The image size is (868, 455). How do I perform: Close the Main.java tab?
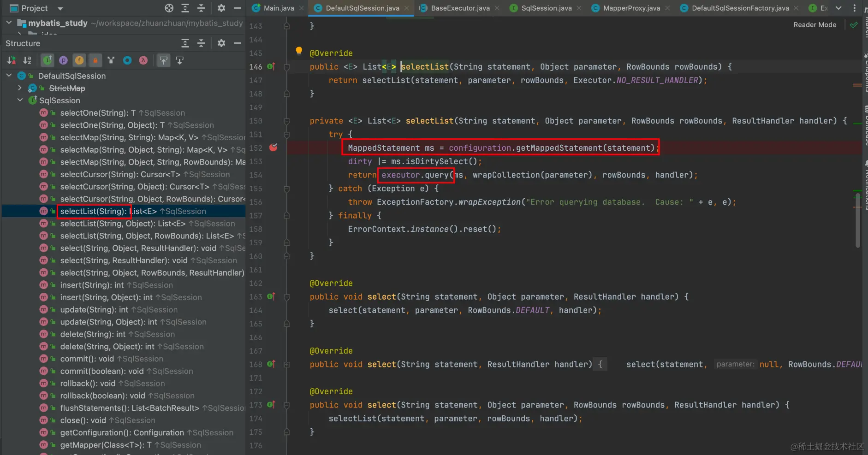point(302,8)
